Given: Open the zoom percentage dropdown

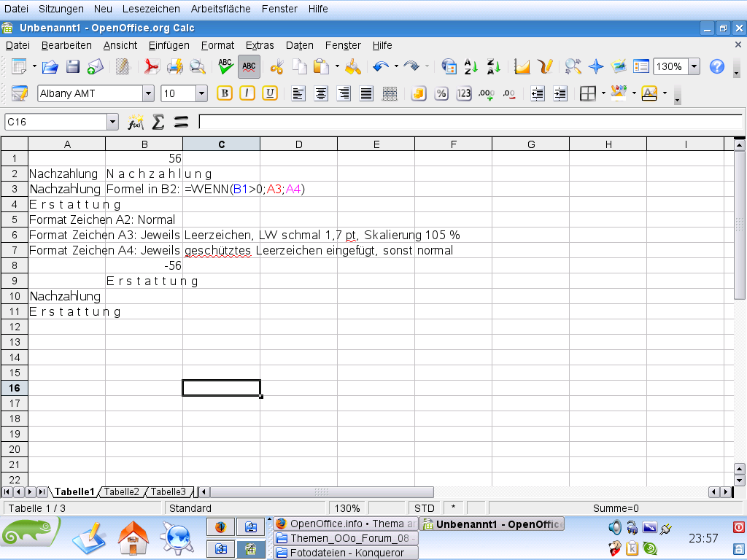Looking at the screenshot, I should 694,67.
